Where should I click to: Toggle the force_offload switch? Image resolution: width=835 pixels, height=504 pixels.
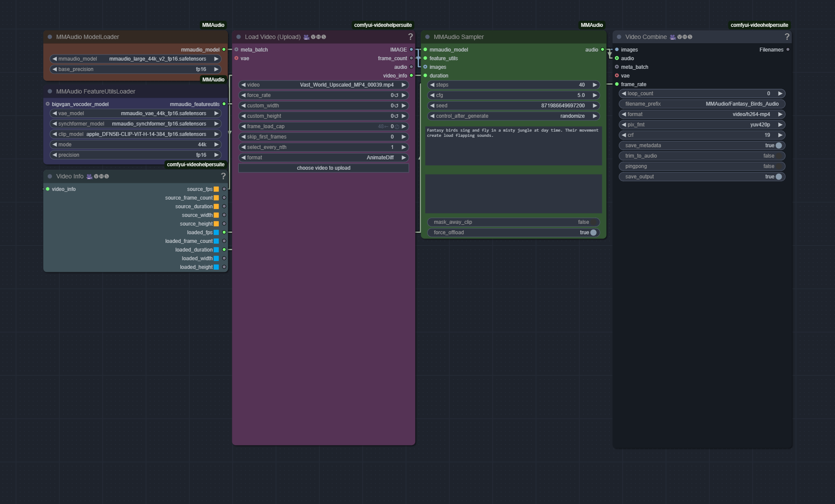pyautogui.click(x=593, y=233)
